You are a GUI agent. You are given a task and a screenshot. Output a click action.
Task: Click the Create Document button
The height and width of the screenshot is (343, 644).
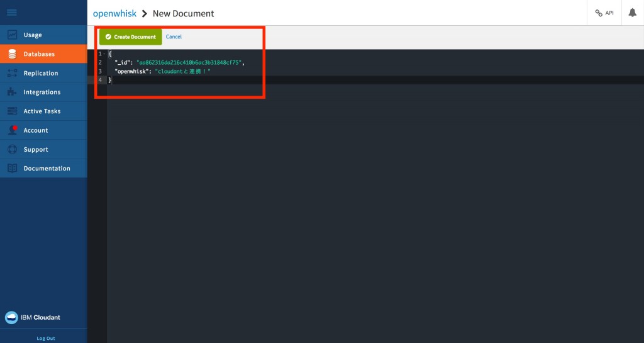[x=131, y=37]
